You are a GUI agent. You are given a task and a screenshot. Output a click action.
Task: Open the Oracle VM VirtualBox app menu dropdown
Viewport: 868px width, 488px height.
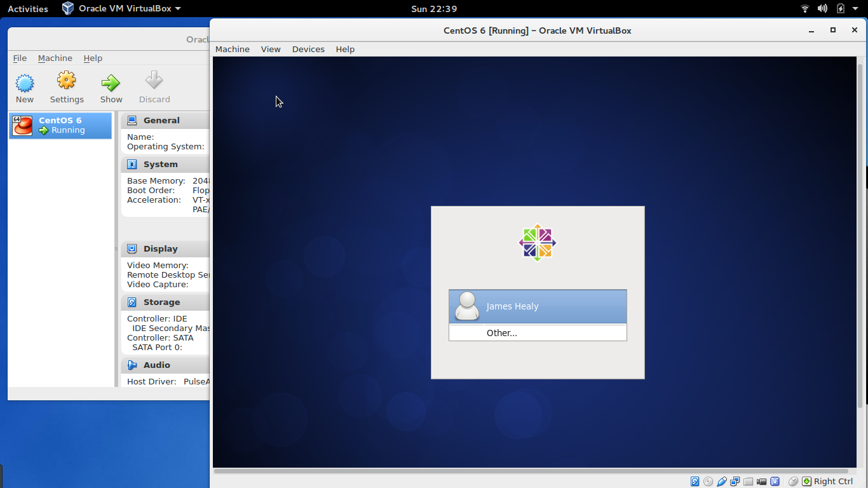(x=121, y=8)
